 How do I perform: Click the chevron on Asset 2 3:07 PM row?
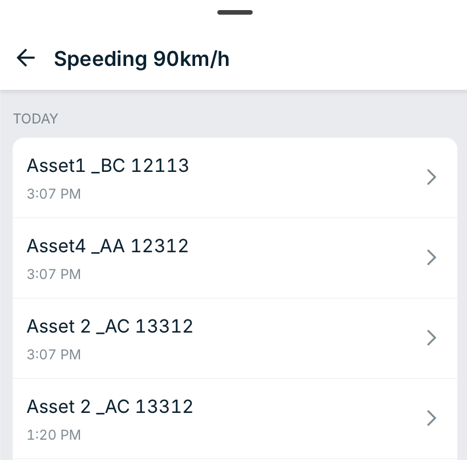(x=431, y=338)
